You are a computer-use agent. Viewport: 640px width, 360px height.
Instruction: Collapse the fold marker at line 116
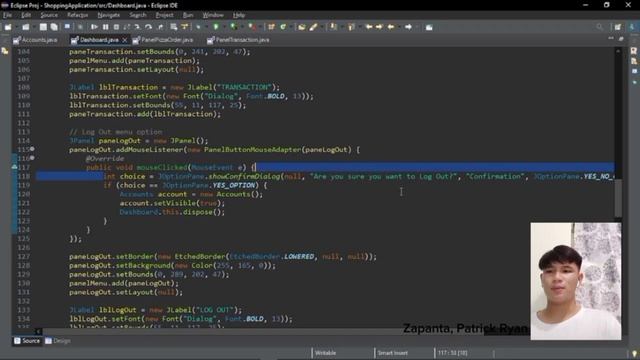[x=32, y=158]
